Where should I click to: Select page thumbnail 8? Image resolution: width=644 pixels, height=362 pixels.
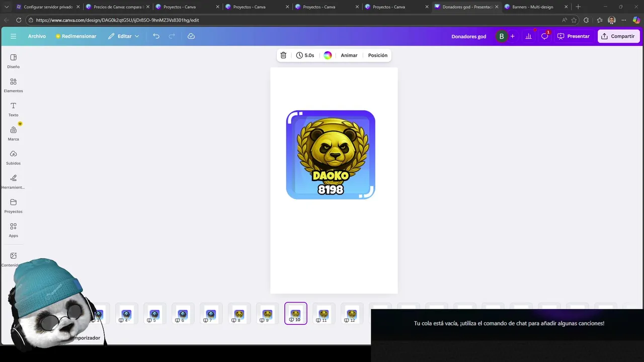(239, 314)
